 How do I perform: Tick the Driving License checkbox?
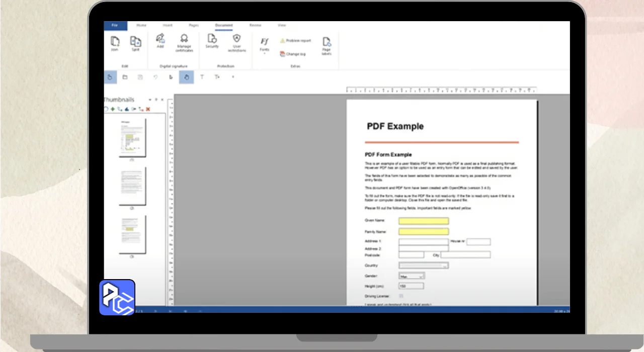coord(401,296)
